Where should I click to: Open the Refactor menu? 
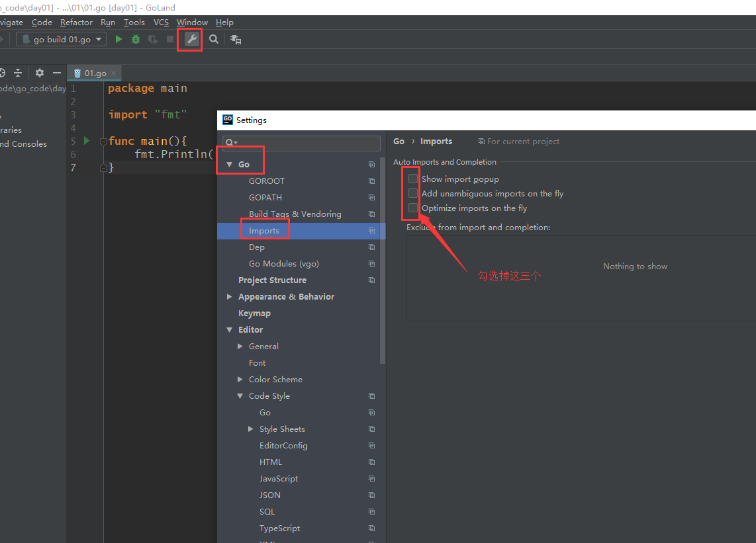point(76,22)
